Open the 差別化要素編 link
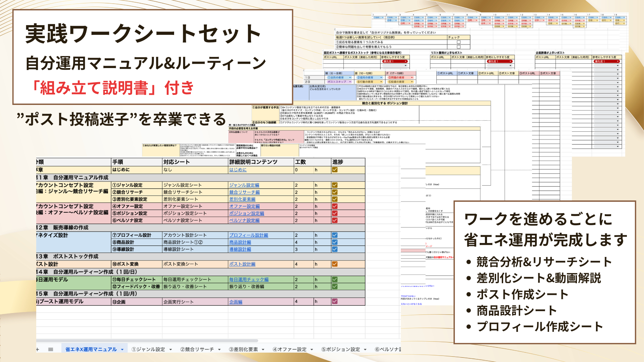 (x=242, y=199)
